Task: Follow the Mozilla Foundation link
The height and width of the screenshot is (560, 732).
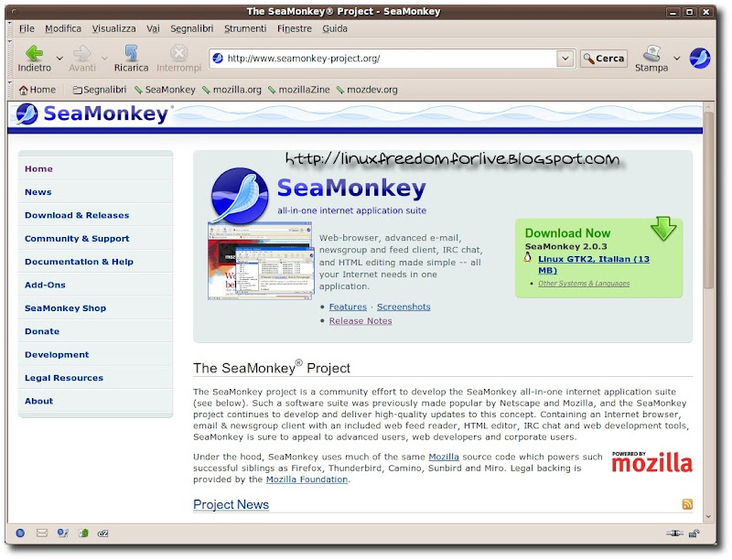Action: 307,479
